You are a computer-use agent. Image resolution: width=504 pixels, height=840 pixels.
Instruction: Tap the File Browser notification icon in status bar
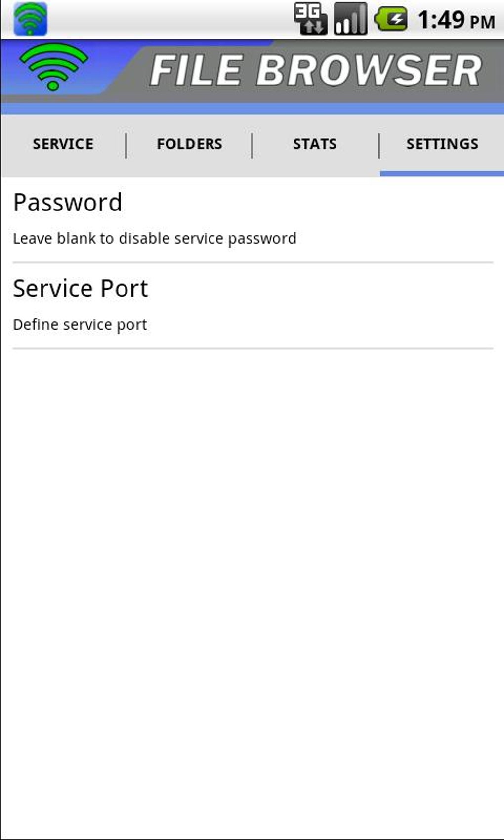[x=30, y=19]
